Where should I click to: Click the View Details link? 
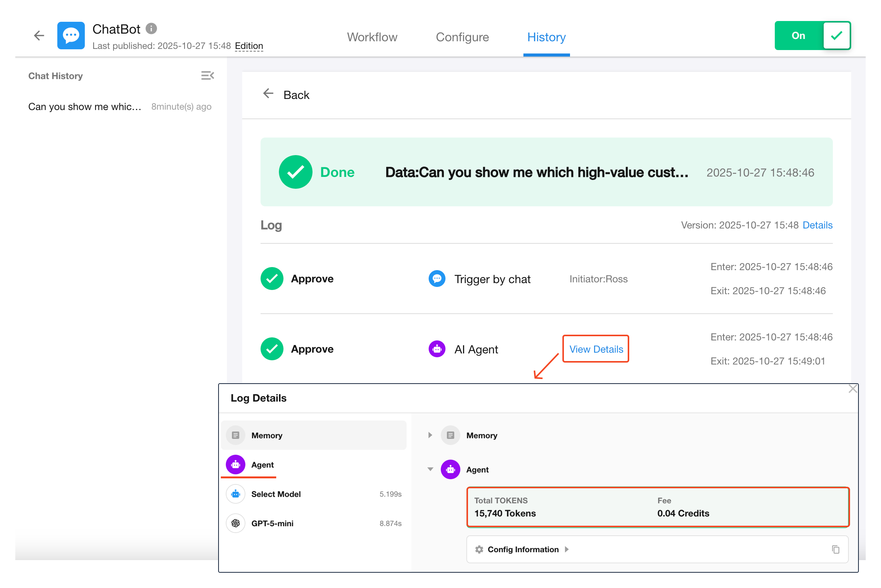596,349
